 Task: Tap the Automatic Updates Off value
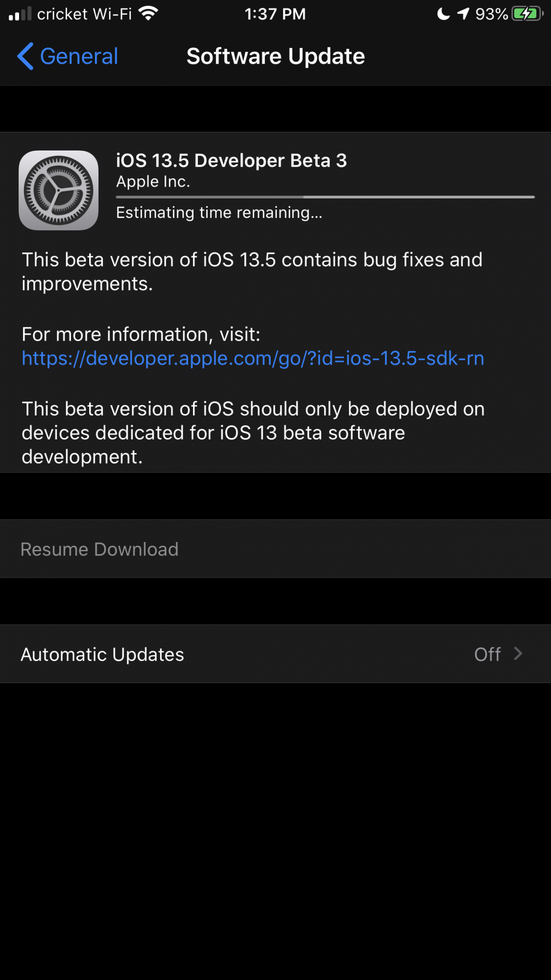[487, 654]
